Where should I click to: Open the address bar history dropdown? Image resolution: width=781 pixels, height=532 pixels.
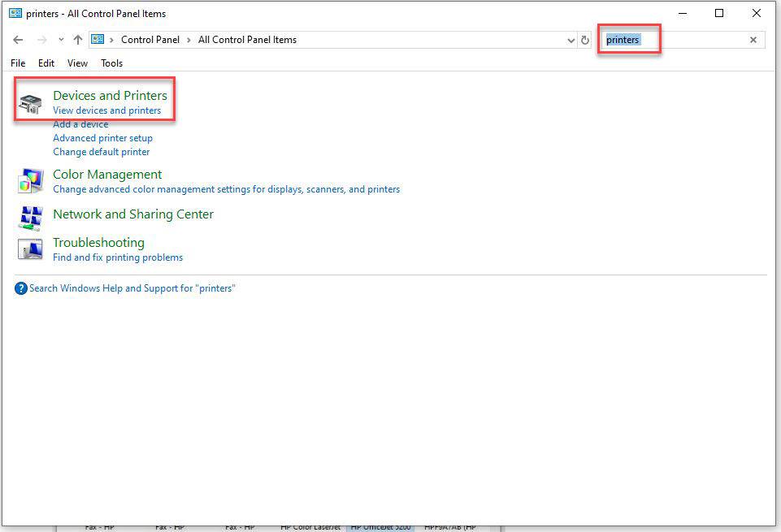click(x=571, y=40)
